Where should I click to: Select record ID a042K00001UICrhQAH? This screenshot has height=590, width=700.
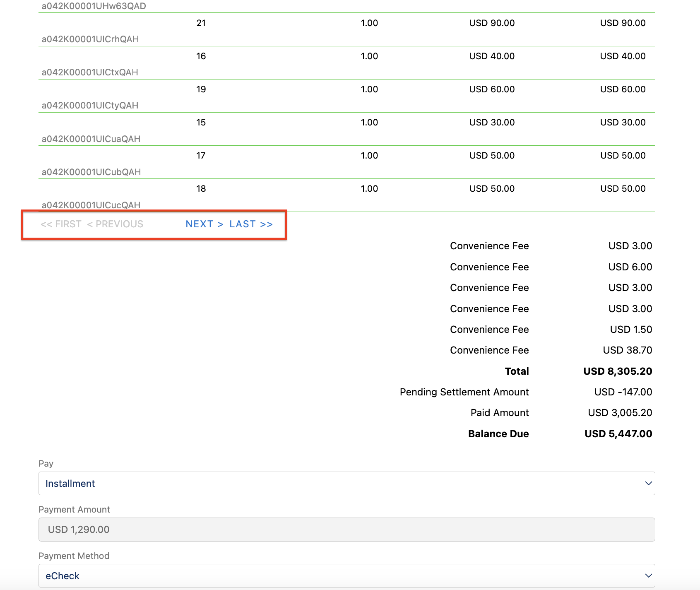[90, 39]
